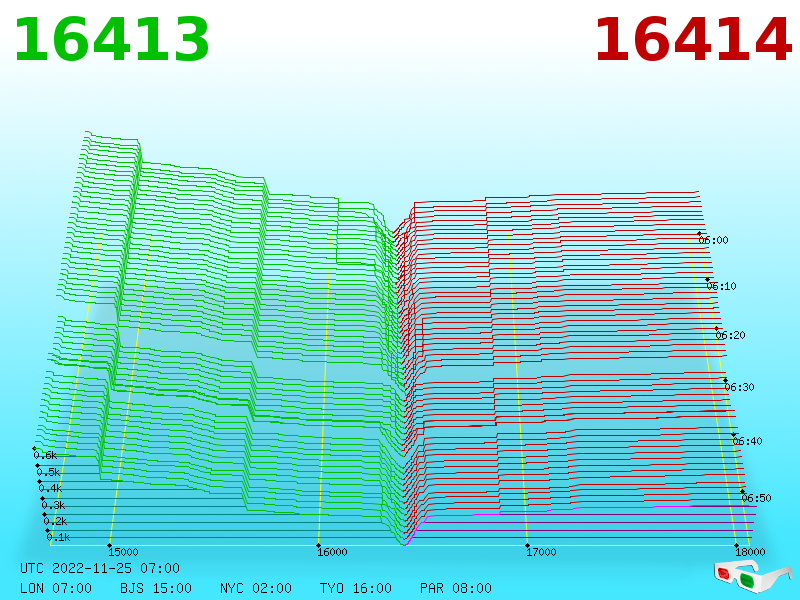The height and width of the screenshot is (600, 800).
Task: Click the LON 07:00 clock
Action: [56, 588]
